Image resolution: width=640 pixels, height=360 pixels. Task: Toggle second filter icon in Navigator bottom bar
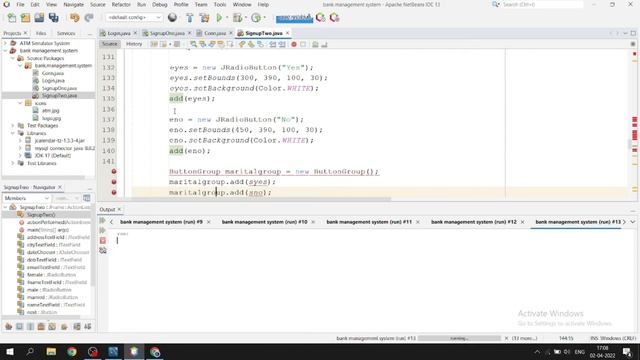pyautogui.click(x=19, y=327)
